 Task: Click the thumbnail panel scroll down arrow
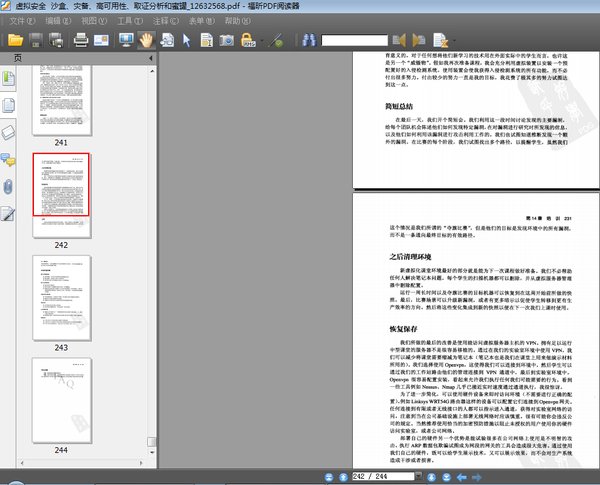[x=152, y=452]
